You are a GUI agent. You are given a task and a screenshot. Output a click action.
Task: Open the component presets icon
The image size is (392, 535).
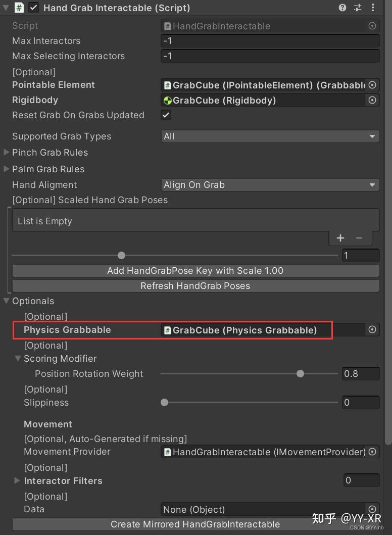358,8
